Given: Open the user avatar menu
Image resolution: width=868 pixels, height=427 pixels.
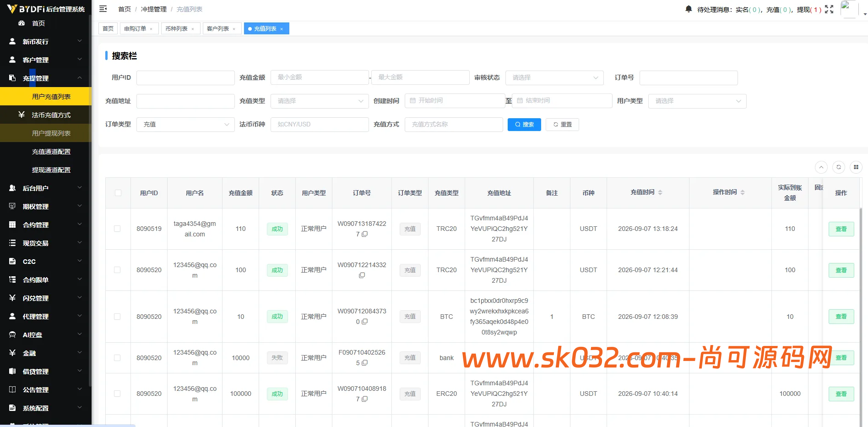Looking at the screenshot, I should click(849, 9).
